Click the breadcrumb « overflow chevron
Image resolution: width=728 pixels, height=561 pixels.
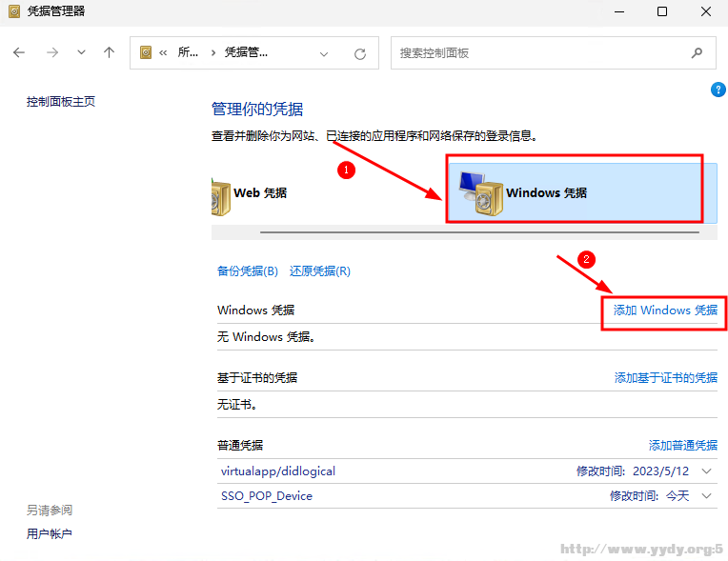click(x=163, y=53)
